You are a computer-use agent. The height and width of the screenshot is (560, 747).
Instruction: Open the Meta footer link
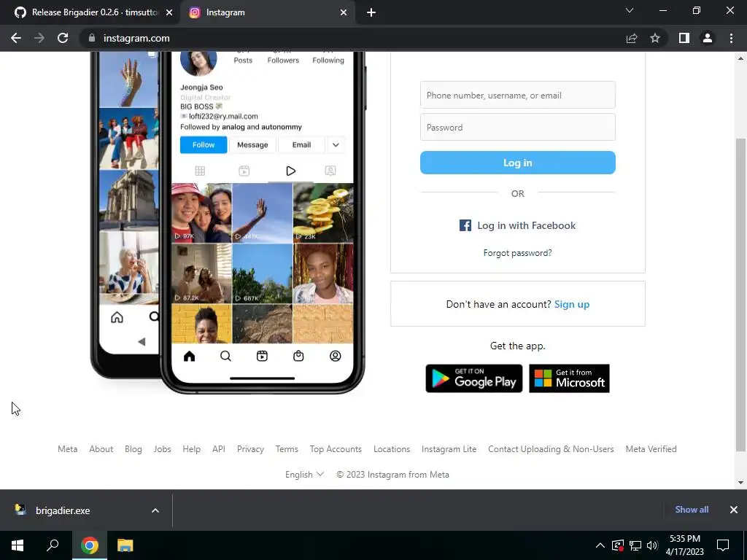tap(67, 449)
